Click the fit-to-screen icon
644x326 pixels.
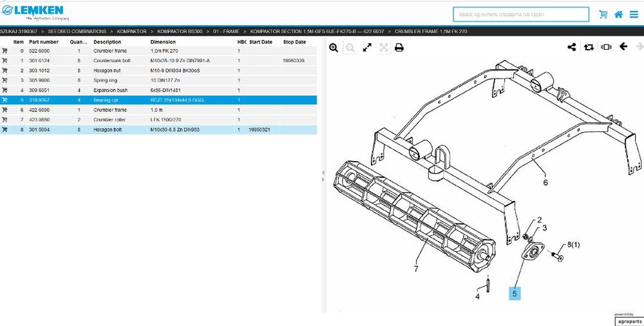(x=384, y=48)
